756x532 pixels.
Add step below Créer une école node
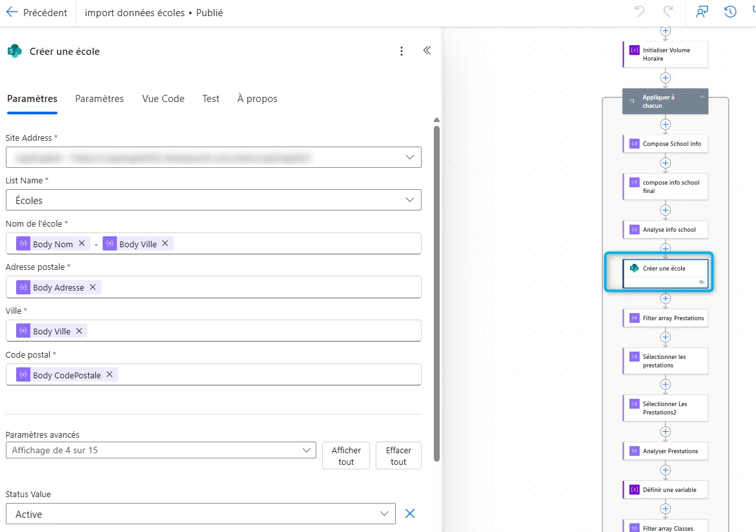click(x=666, y=298)
